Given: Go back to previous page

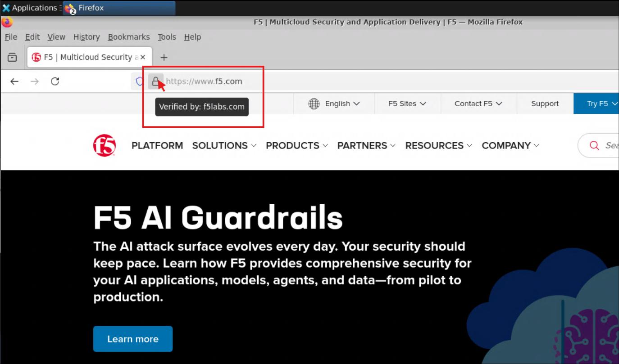Looking at the screenshot, I should (x=14, y=81).
